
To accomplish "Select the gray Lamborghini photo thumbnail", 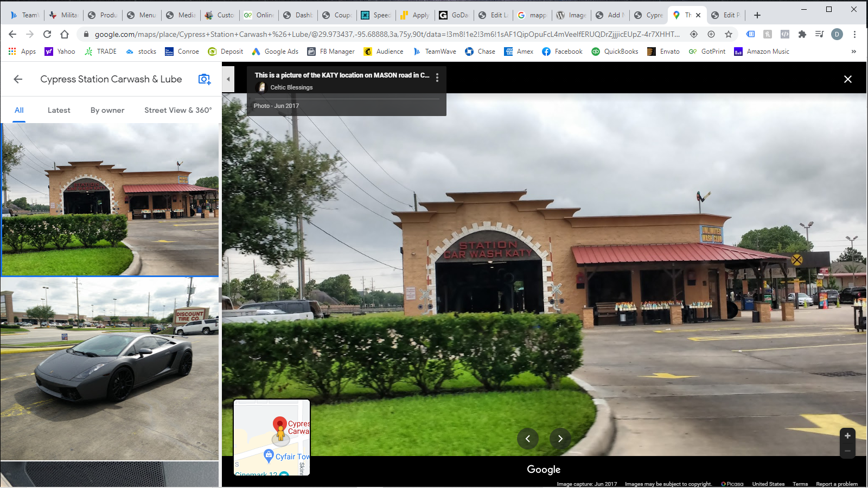I will coord(110,368).
